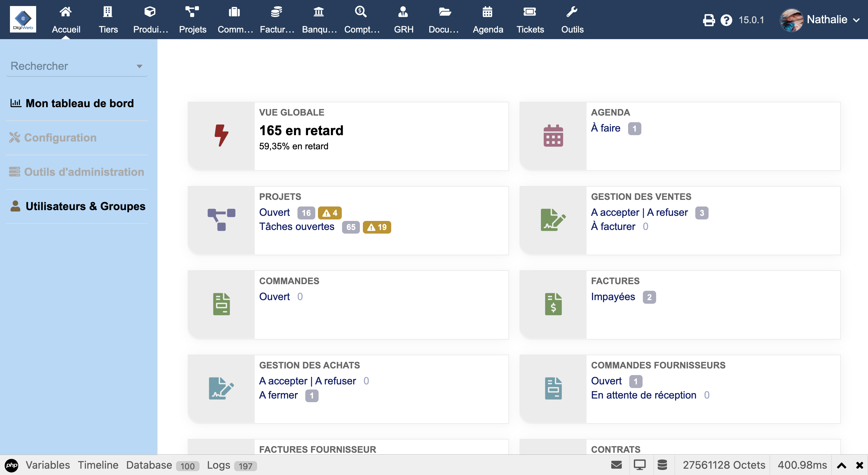
Task: Click the Impayées invoices link
Action: pyautogui.click(x=613, y=296)
